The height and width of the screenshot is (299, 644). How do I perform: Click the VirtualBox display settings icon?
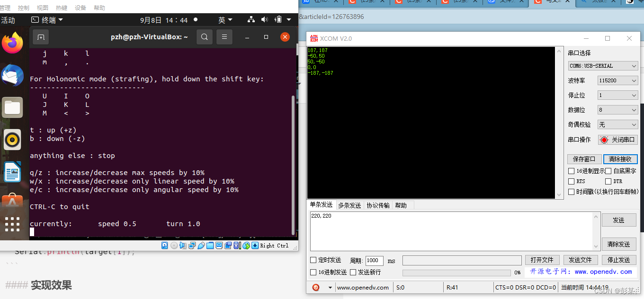pyautogui.click(x=219, y=246)
